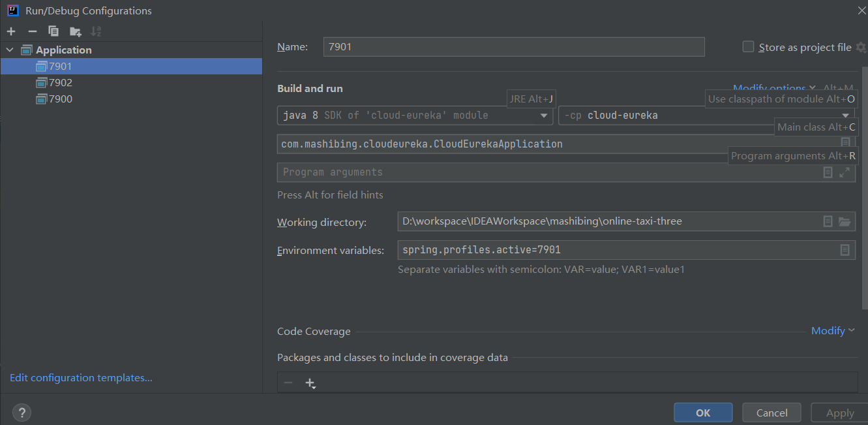The image size is (868, 425).
Task: Add a new run configuration
Action: [11, 31]
